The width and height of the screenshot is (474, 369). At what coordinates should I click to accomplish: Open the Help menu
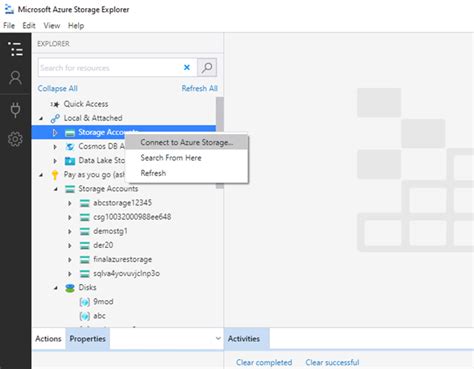76,26
